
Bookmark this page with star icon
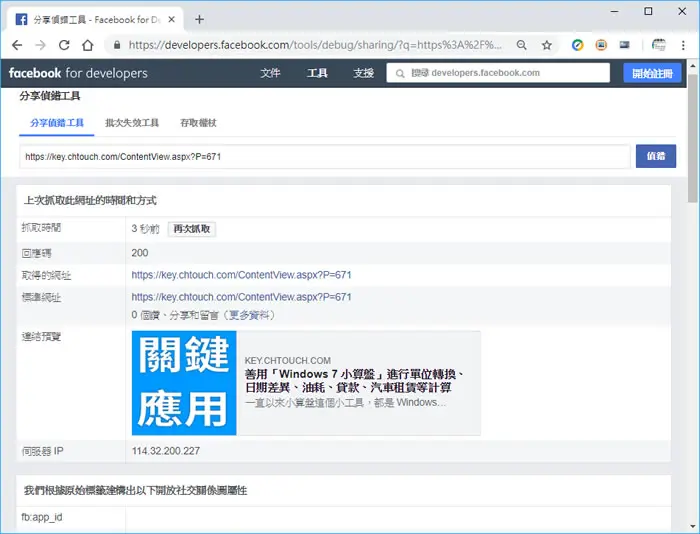(x=547, y=45)
